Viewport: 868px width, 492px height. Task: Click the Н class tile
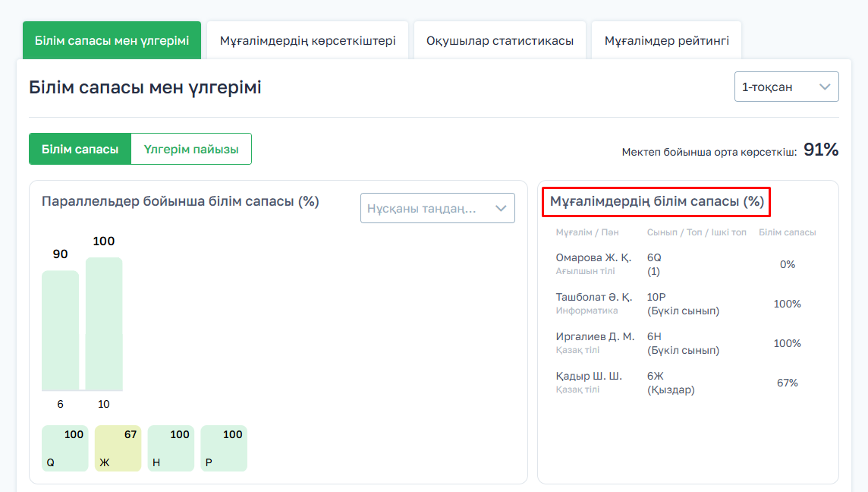click(x=171, y=449)
